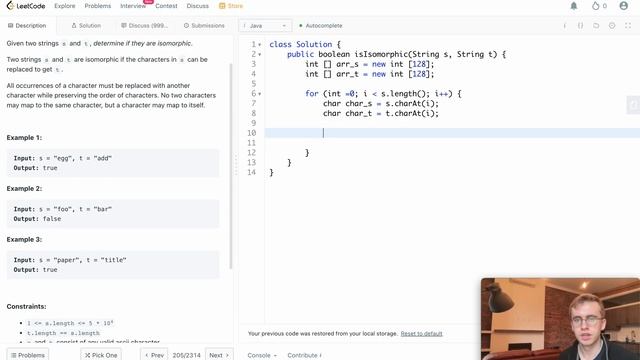This screenshot has height=360, width=640.
Task: Click the "int [] arr_s = new int [128];" line
Action: coord(370,64)
